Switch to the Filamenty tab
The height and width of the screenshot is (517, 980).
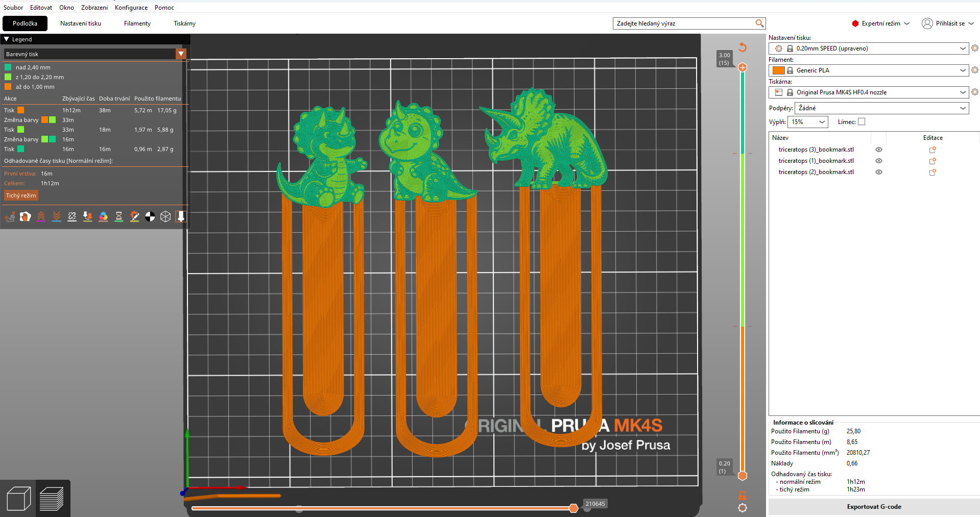137,23
